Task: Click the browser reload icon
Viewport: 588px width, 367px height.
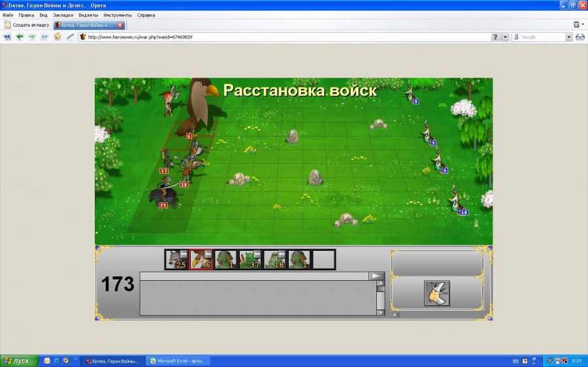Action: tap(57, 37)
